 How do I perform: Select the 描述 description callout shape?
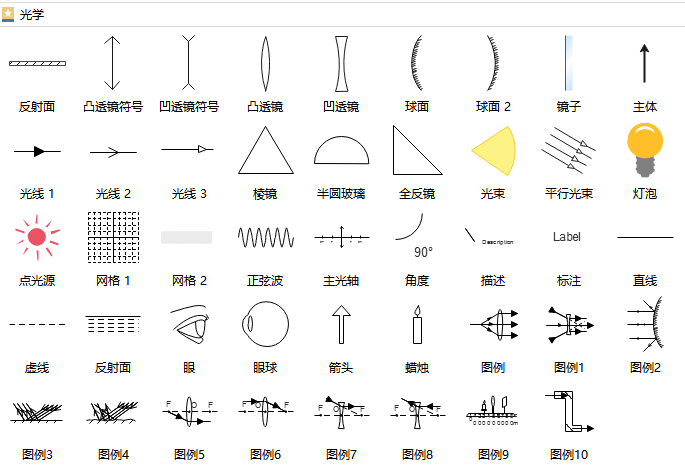tap(489, 236)
